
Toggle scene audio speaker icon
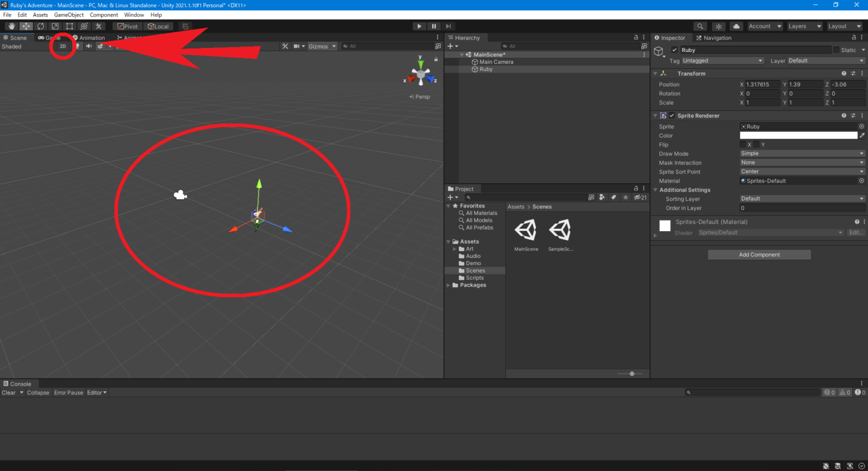click(89, 46)
